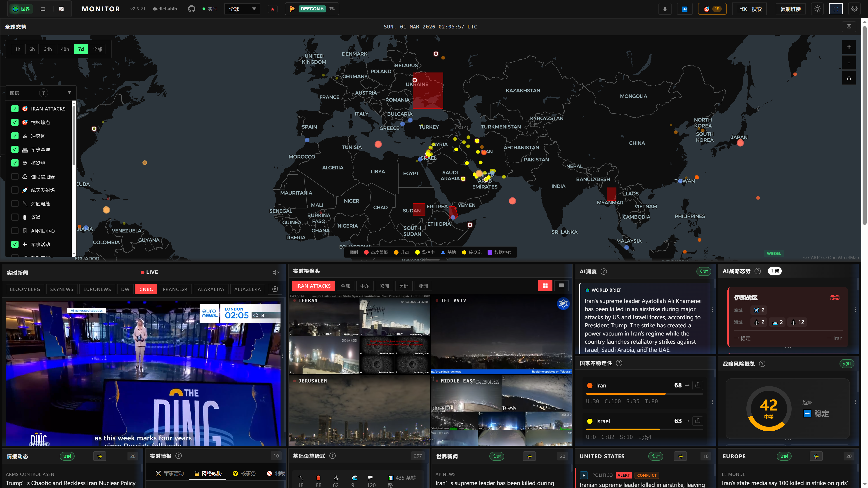Pin the global situation map panel
868x488 pixels.
849,27
